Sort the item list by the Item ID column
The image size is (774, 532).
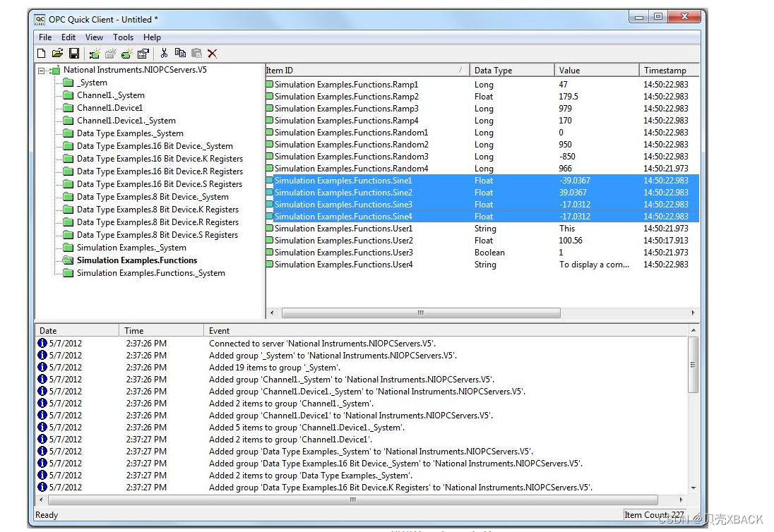[367, 71]
